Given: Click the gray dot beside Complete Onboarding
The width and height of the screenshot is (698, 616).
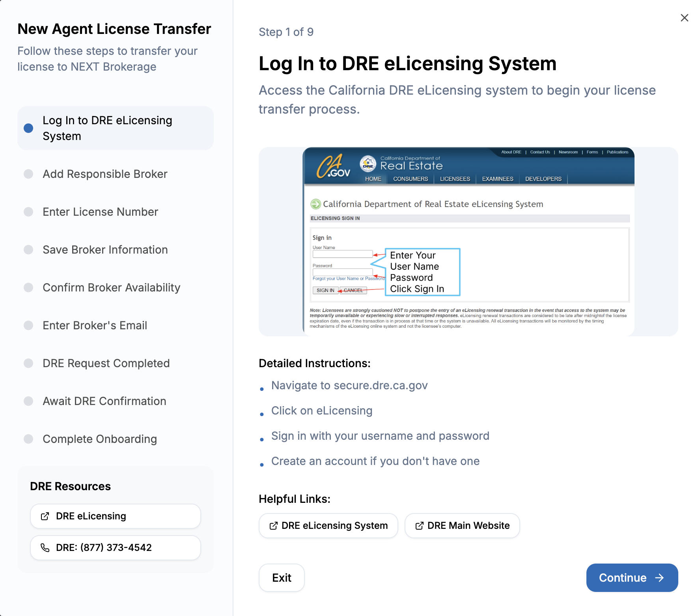Looking at the screenshot, I should (x=28, y=439).
